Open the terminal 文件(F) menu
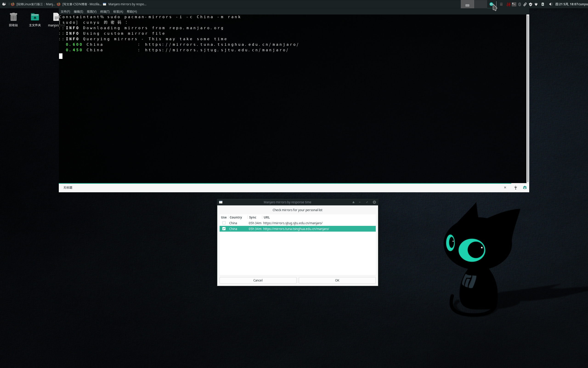The width and height of the screenshot is (588, 368). click(65, 11)
